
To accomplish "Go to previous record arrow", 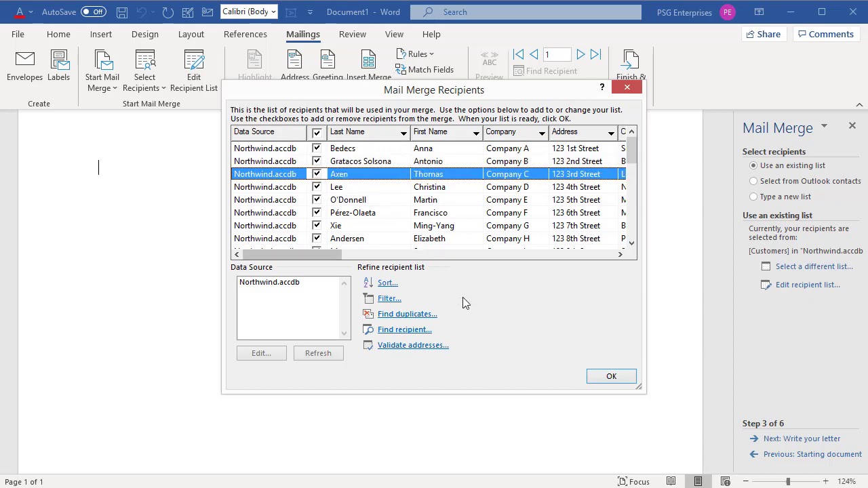I will [534, 54].
